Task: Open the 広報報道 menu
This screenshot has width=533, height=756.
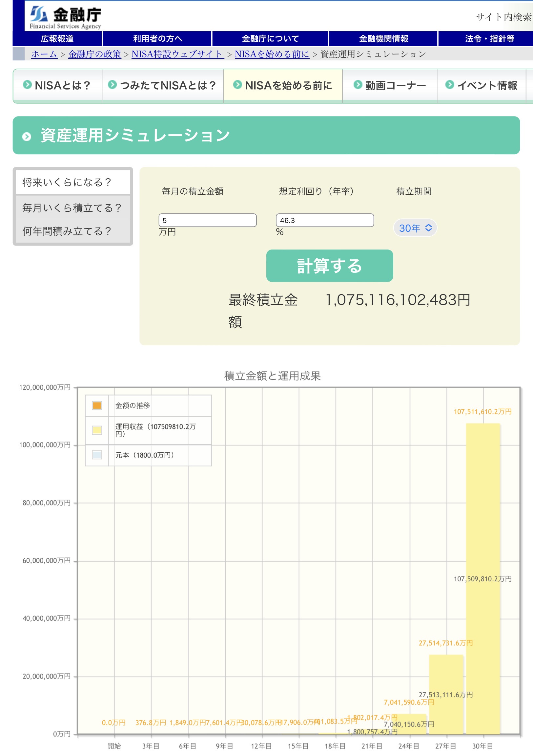Action: coord(57,39)
